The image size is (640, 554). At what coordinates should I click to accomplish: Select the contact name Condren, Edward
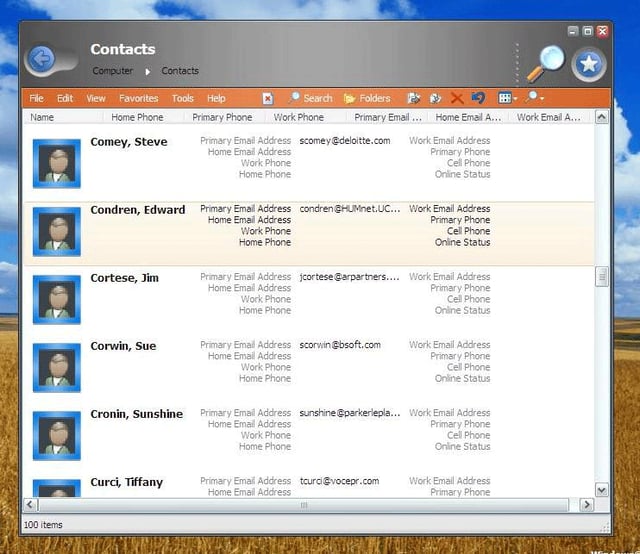tap(138, 210)
